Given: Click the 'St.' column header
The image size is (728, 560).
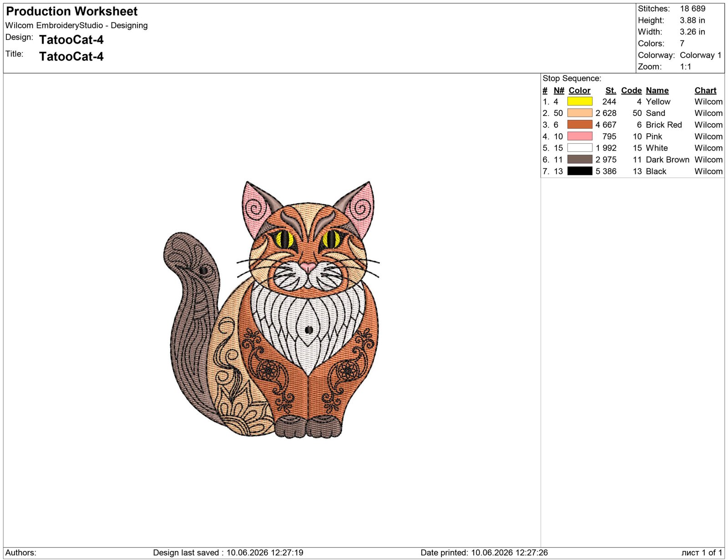Looking at the screenshot, I should [611, 91].
